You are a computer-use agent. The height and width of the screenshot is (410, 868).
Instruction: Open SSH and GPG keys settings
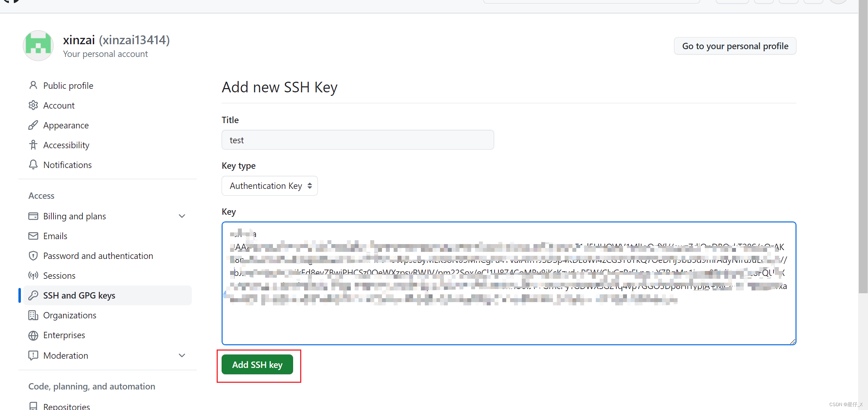click(x=79, y=295)
